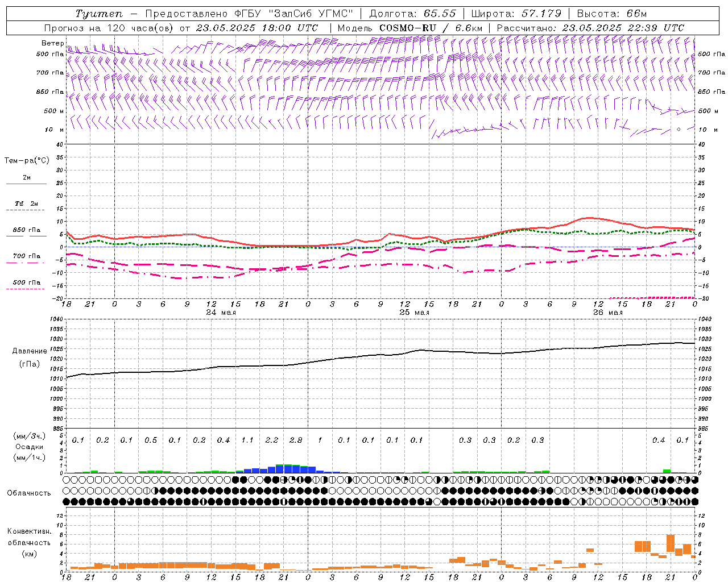Click the "(мм/3ч.)" unit label
Screen dimensions: 728x582
[29, 436]
